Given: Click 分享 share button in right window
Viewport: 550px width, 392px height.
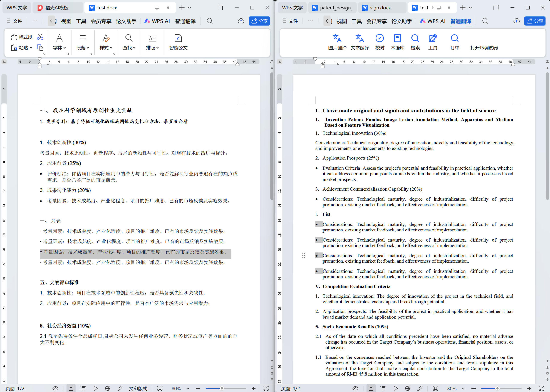Looking at the screenshot, I should pos(535,21).
